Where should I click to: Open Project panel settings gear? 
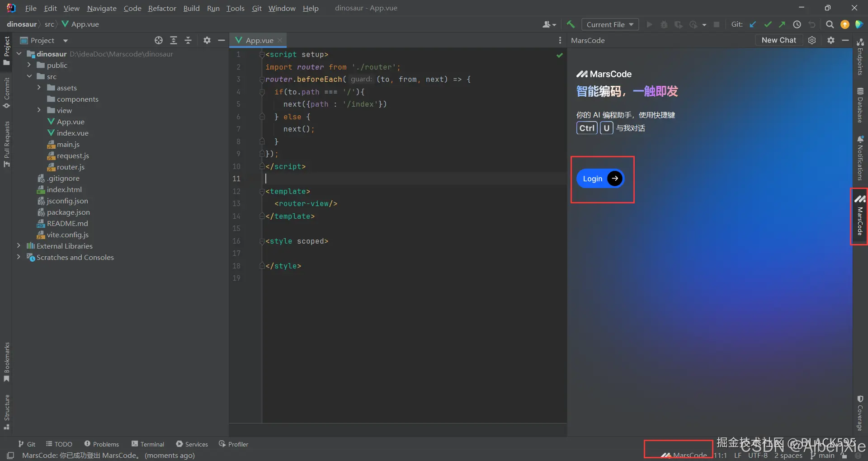click(207, 40)
